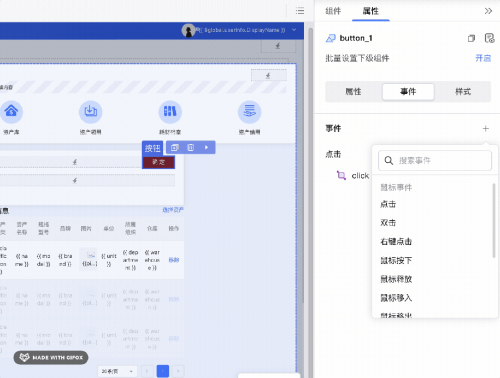Viewport: 500px width, 378px height.
Task: Click the stacked-layers circular icon
Action: point(249,112)
